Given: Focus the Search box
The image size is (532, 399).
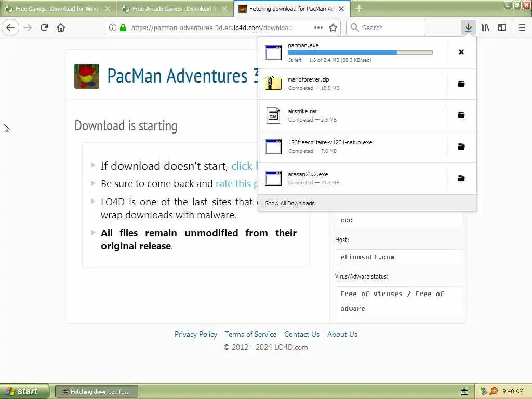Looking at the screenshot, I should [385, 28].
